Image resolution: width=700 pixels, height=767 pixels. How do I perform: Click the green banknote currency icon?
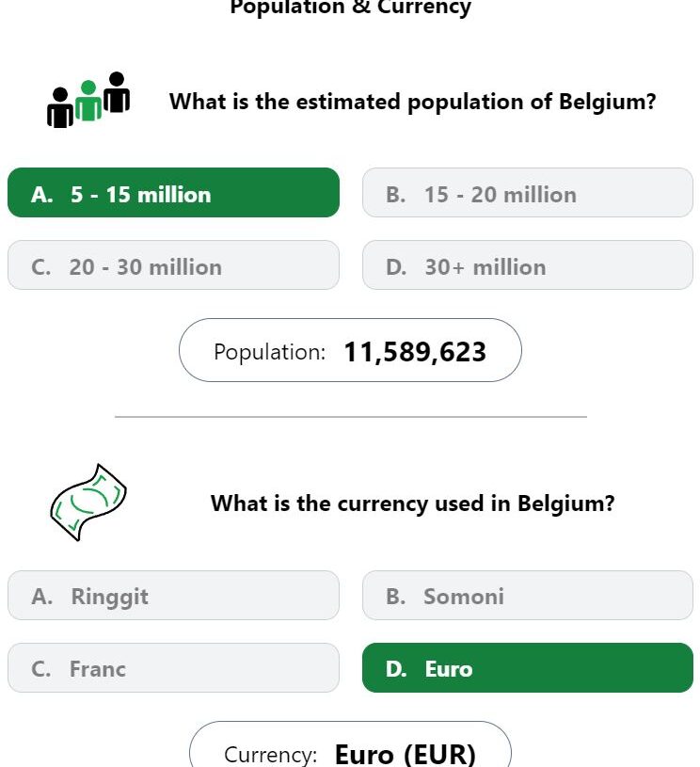click(x=88, y=503)
